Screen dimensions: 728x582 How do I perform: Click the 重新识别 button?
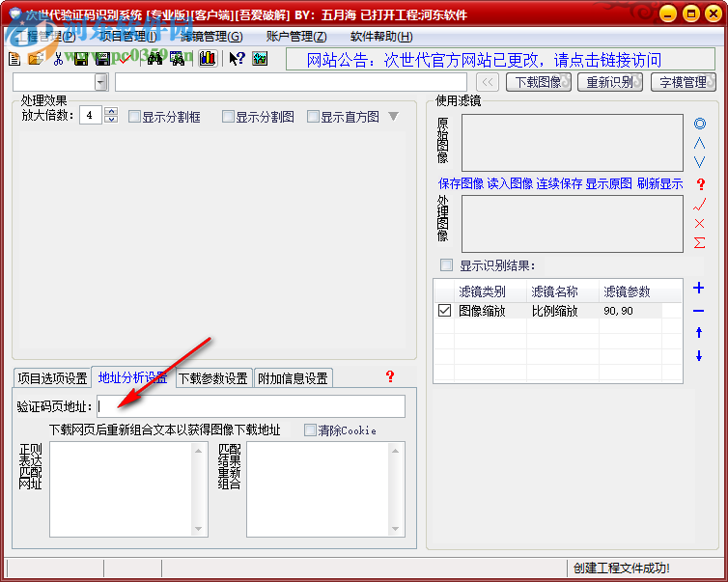[x=610, y=82]
